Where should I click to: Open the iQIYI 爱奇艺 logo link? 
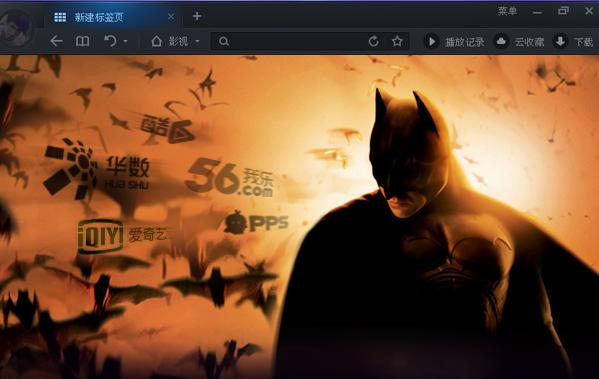click(x=122, y=236)
